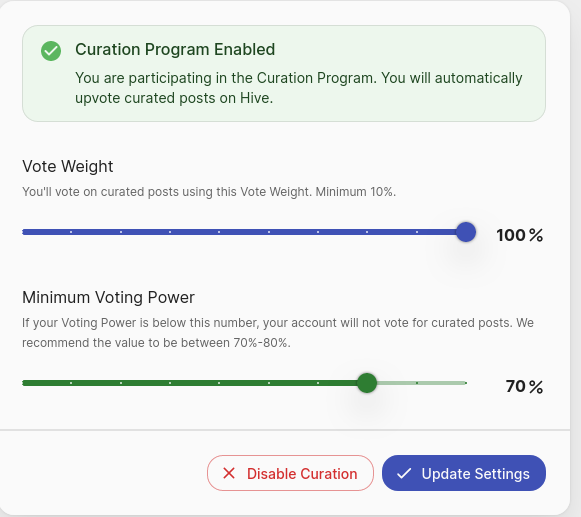Click the light green unfilled end of voting power track
This screenshot has height=517, width=581.
[x=422, y=383]
